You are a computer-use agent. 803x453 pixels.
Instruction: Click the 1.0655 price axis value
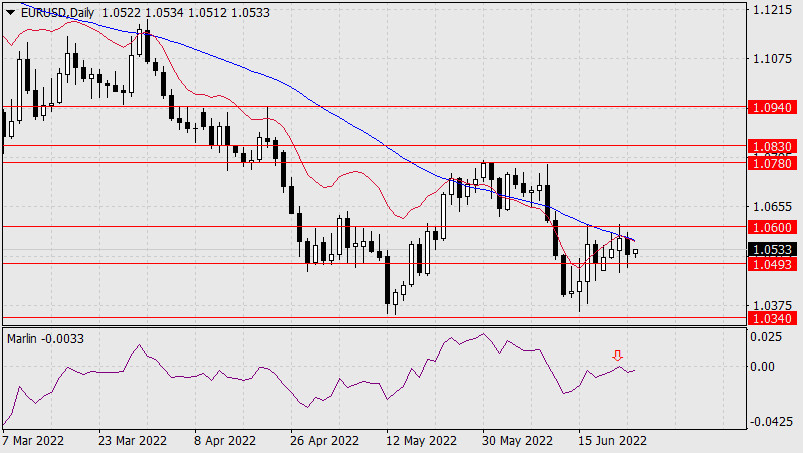(772, 207)
